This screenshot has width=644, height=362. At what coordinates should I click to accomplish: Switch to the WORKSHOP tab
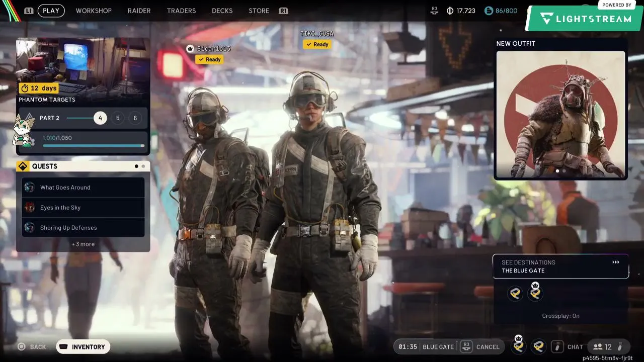(x=94, y=11)
